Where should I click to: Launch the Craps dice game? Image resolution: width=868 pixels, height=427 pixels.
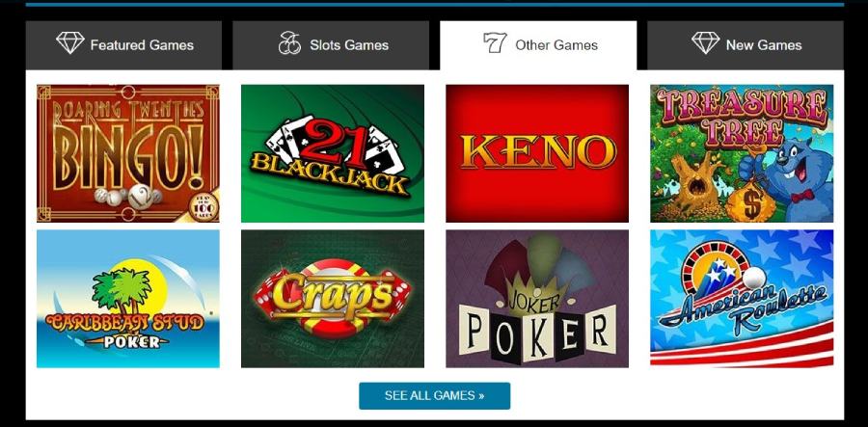pos(333,299)
